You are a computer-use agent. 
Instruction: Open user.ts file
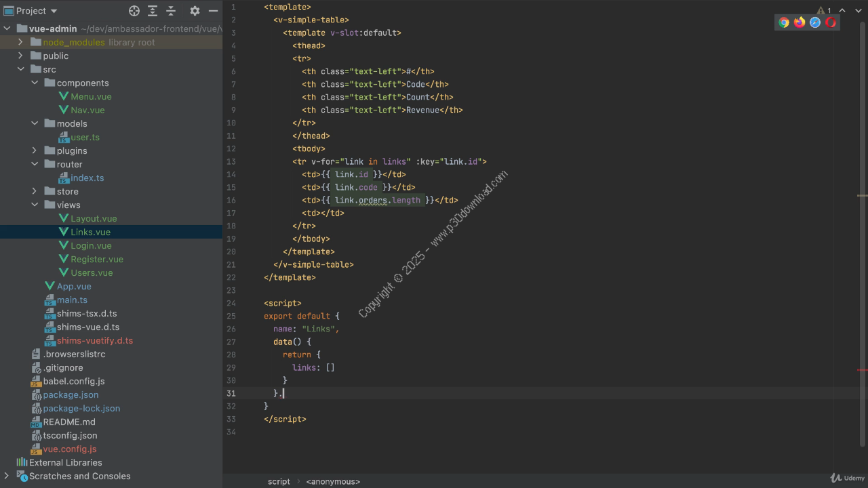(x=85, y=137)
